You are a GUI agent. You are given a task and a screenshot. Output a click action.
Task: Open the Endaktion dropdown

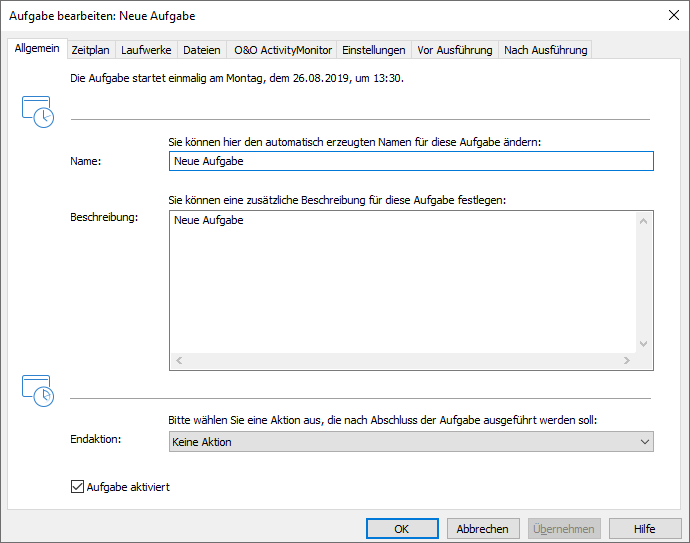coord(411,441)
